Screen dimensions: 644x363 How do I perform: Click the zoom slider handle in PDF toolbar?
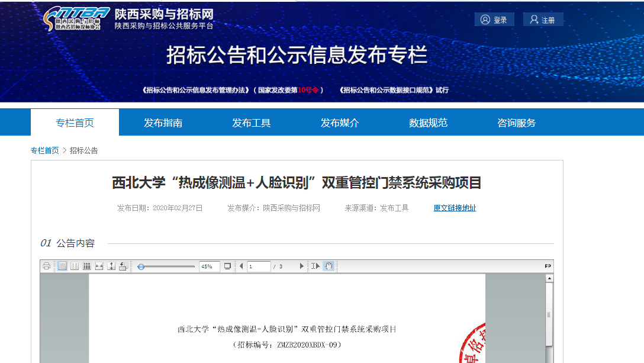[x=141, y=267]
